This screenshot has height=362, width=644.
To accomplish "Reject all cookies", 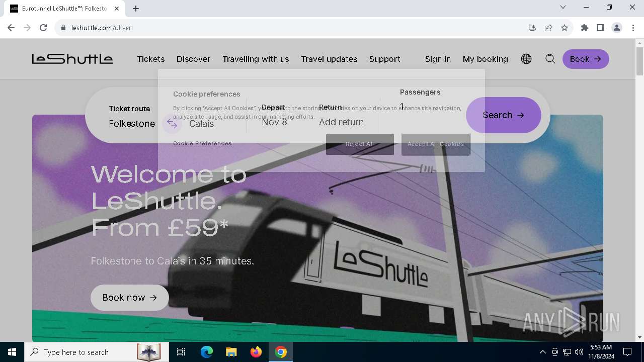I will [360, 144].
